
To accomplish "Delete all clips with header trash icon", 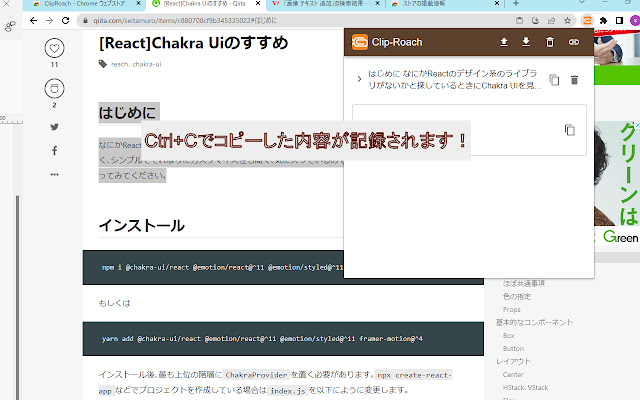I will coord(550,42).
